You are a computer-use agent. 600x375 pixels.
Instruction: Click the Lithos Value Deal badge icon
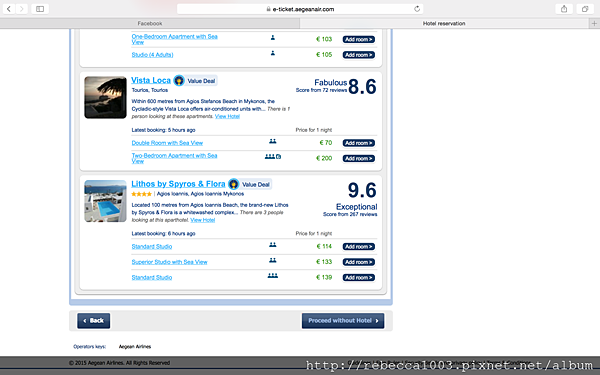[x=233, y=184]
